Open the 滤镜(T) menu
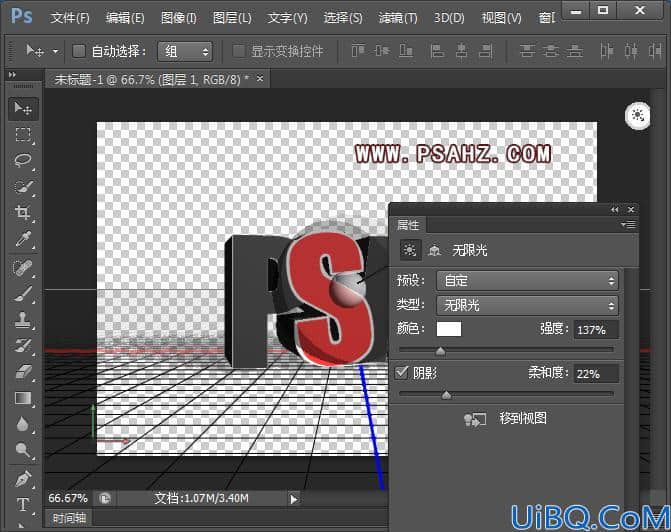 pos(398,18)
